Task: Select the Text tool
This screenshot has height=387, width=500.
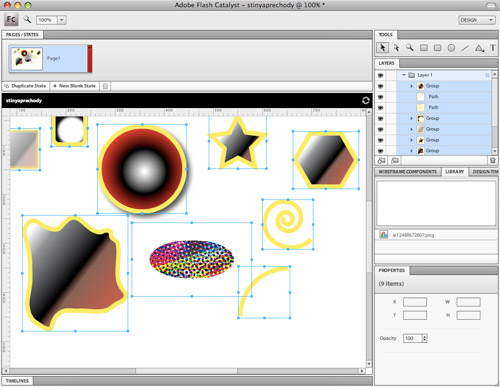Action: 493,48
